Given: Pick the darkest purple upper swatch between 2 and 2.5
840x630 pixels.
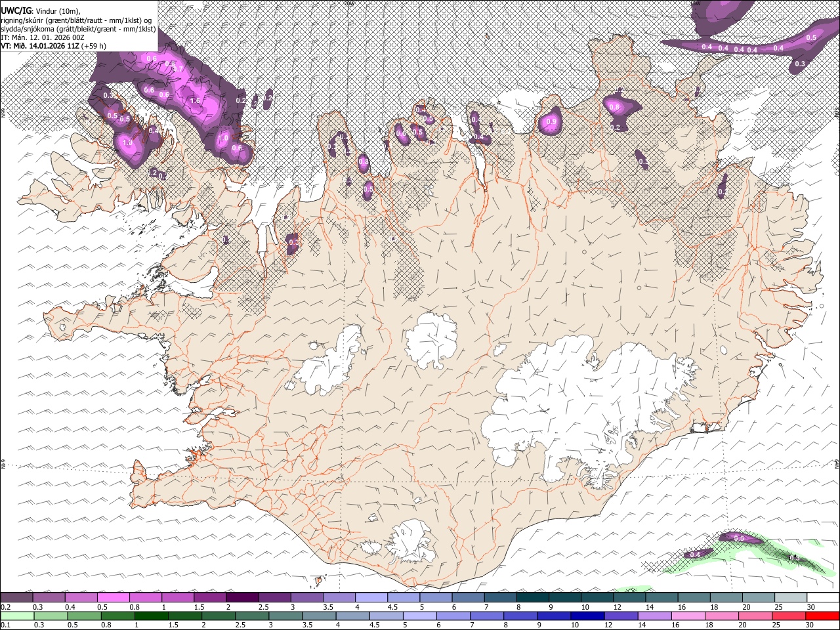Looking at the screenshot, I should pyautogui.click(x=241, y=598).
